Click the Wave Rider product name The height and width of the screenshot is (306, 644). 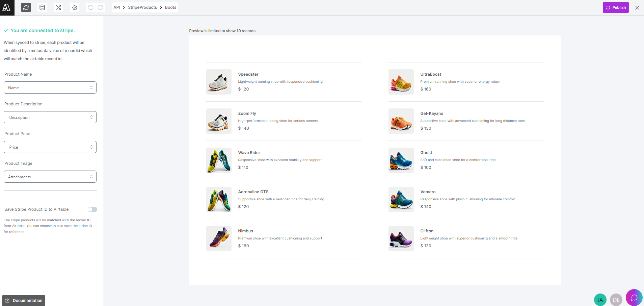click(249, 153)
